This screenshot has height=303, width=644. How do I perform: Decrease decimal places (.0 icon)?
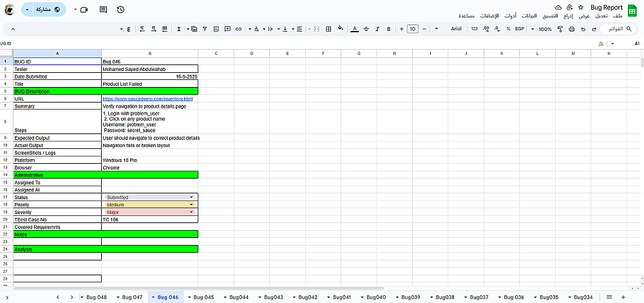point(497,29)
